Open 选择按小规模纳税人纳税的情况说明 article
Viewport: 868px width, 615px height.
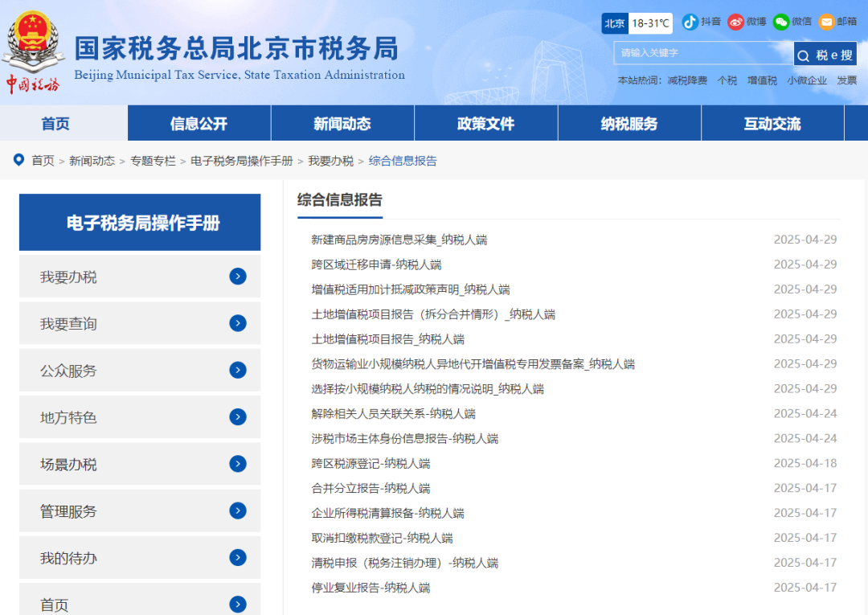point(428,389)
